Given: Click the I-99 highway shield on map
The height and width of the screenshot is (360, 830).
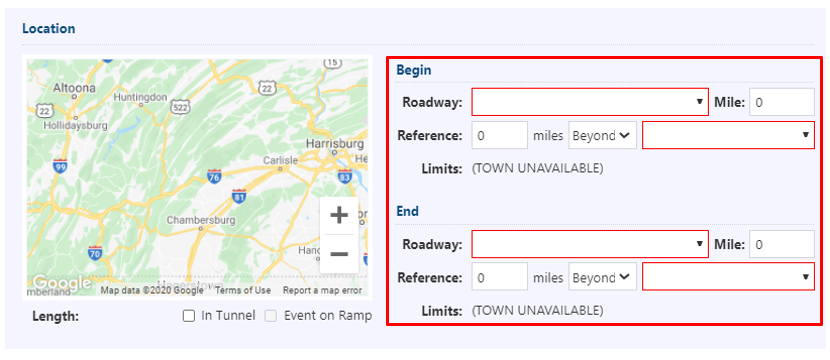Looking at the screenshot, I should 60,166.
